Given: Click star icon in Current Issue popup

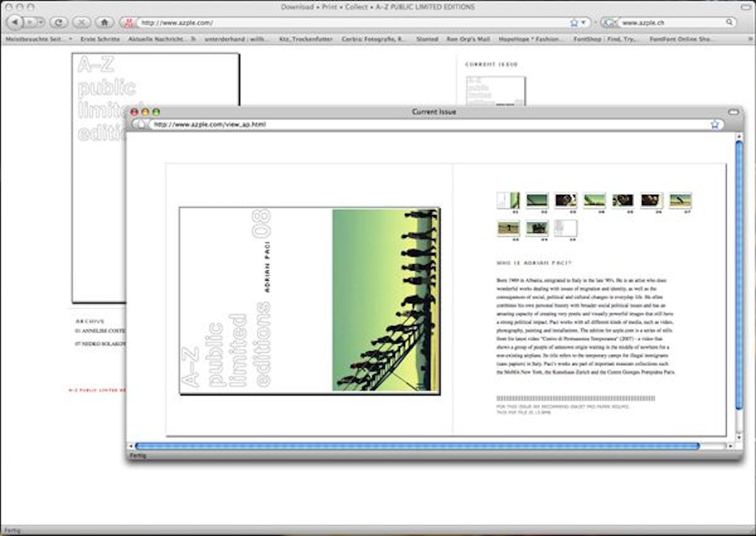Looking at the screenshot, I should tap(714, 125).
